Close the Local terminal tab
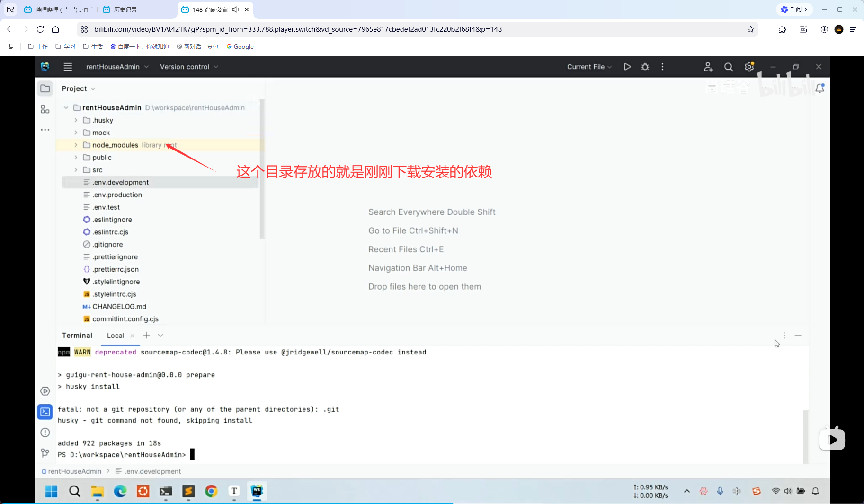This screenshot has height=504, width=864. tap(132, 336)
